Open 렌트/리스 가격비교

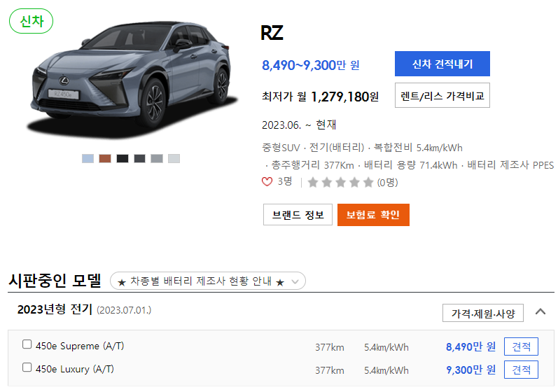click(x=442, y=95)
